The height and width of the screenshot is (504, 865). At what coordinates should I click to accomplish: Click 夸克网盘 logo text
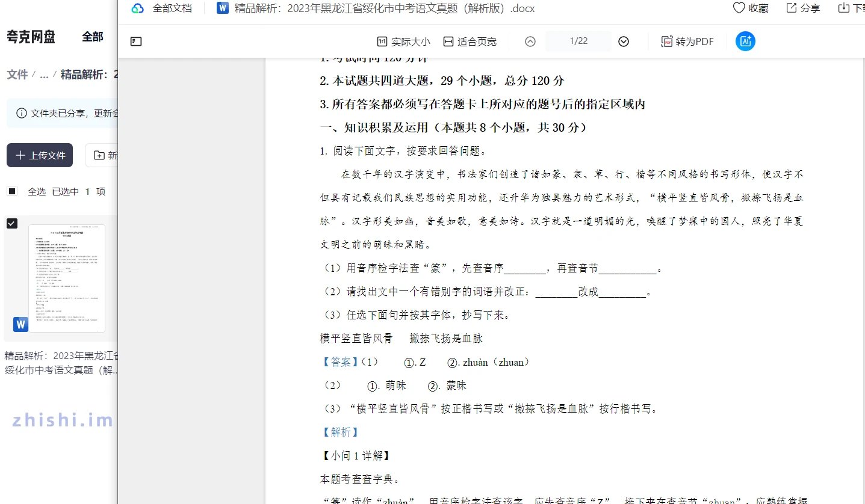[31, 37]
